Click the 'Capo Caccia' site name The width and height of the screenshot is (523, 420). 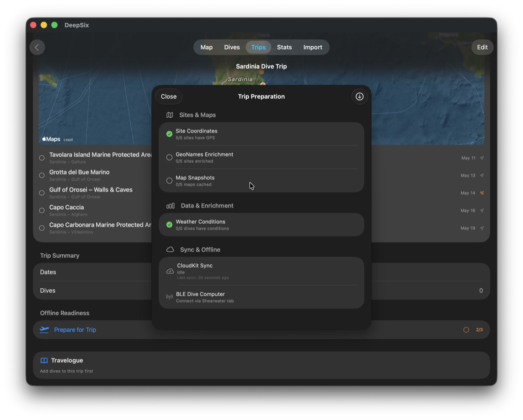pyautogui.click(x=66, y=207)
